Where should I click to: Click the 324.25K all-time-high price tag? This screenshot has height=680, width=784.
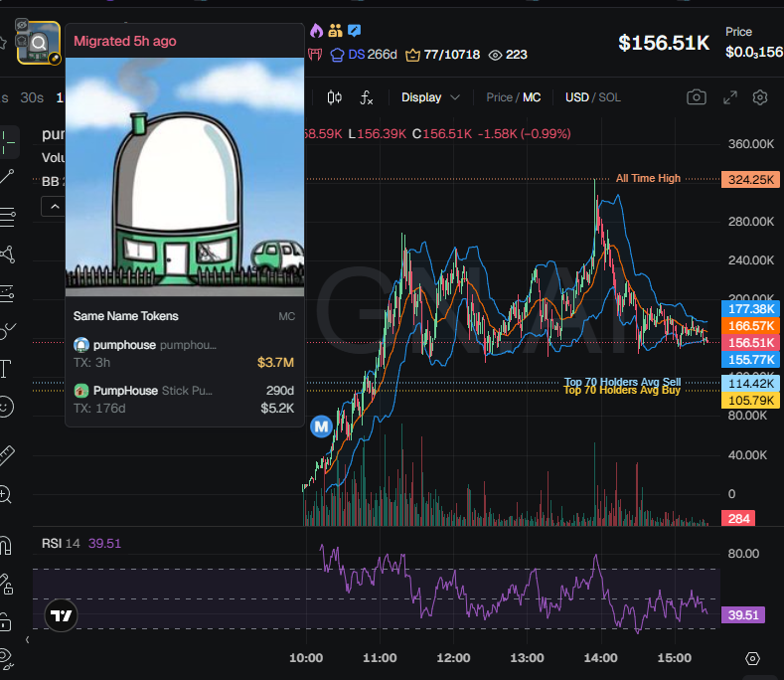(750, 180)
